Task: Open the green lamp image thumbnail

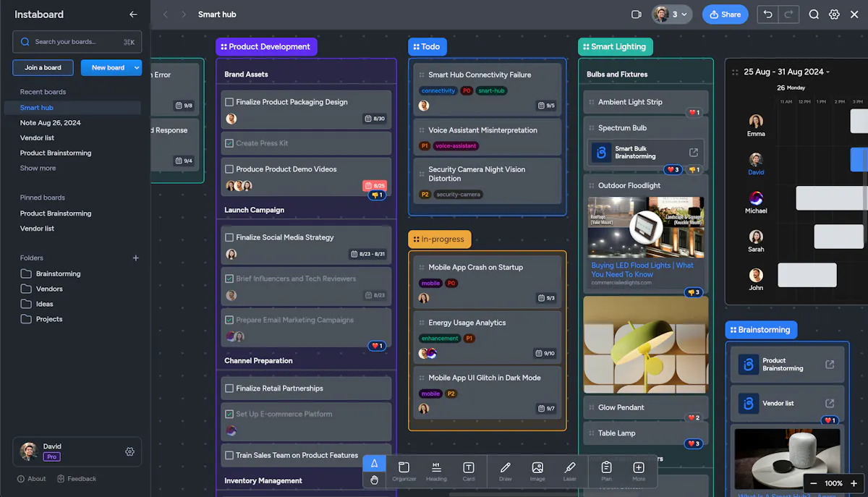Action: 646,344
